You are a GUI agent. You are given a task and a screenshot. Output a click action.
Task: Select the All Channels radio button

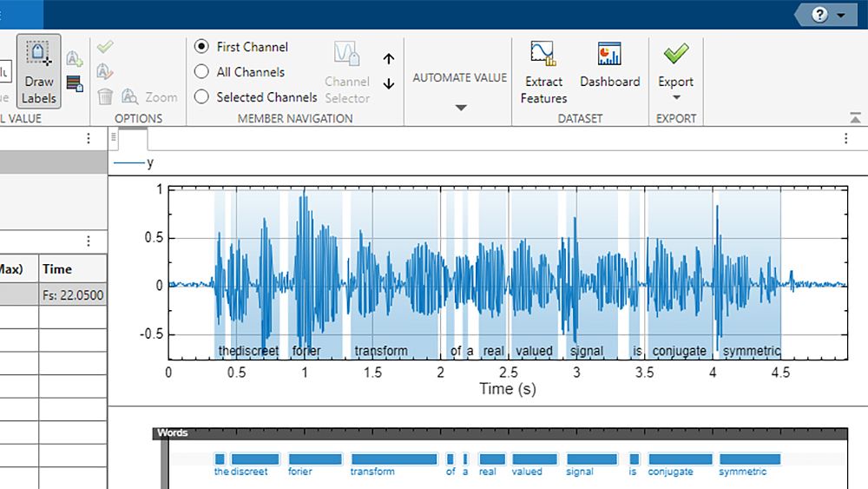[x=201, y=72]
